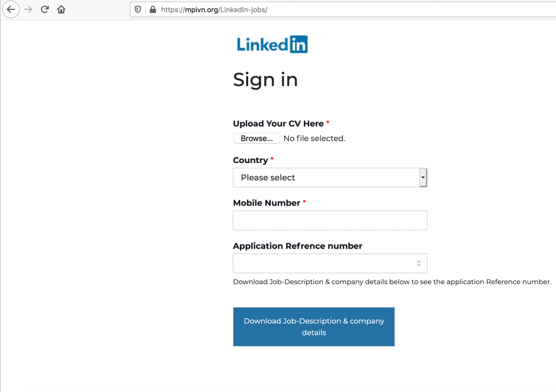Viewport: 556px width, 392px height.
Task: Click the LinkedIn logo
Action: coord(272,44)
